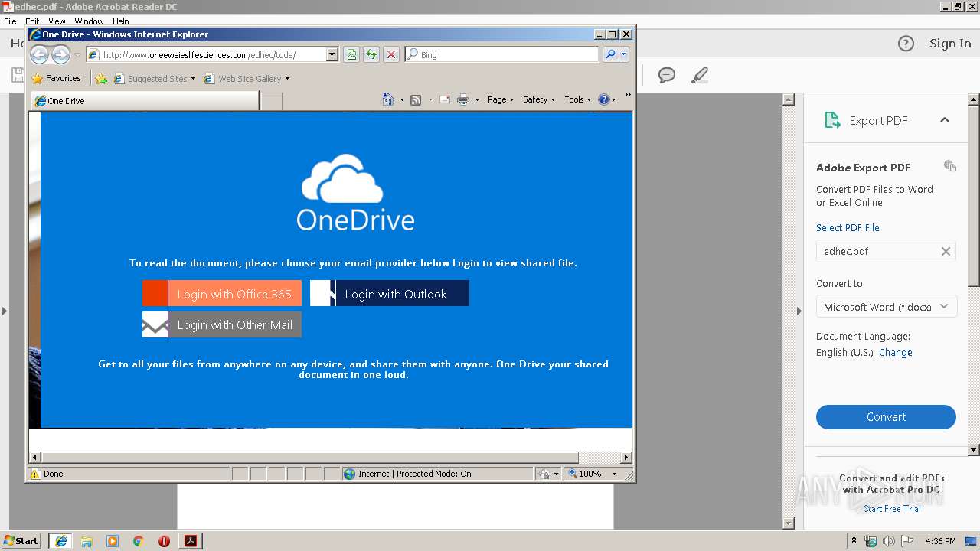980x551 pixels.
Task: Click the address bar URL field
Action: (207, 54)
